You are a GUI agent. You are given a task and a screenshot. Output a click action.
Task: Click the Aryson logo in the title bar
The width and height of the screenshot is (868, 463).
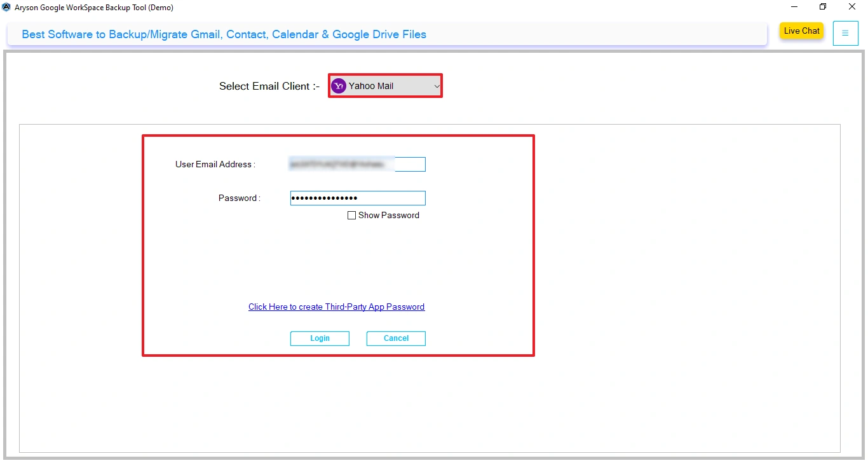6,6
